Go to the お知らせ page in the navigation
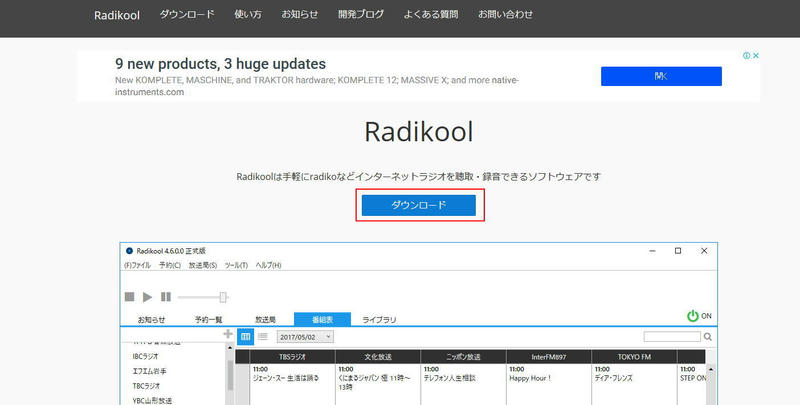This screenshot has width=800, height=405. (299, 14)
